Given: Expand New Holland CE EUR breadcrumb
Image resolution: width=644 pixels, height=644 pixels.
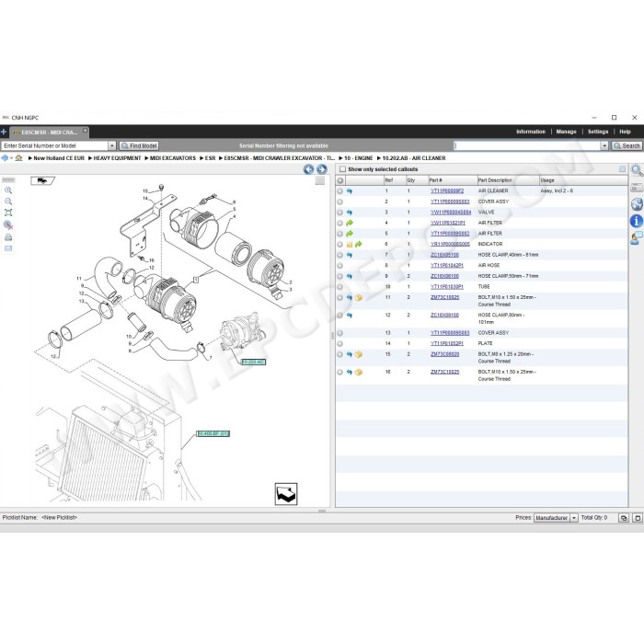Looking at the screenshot, I should coord(30,158).
